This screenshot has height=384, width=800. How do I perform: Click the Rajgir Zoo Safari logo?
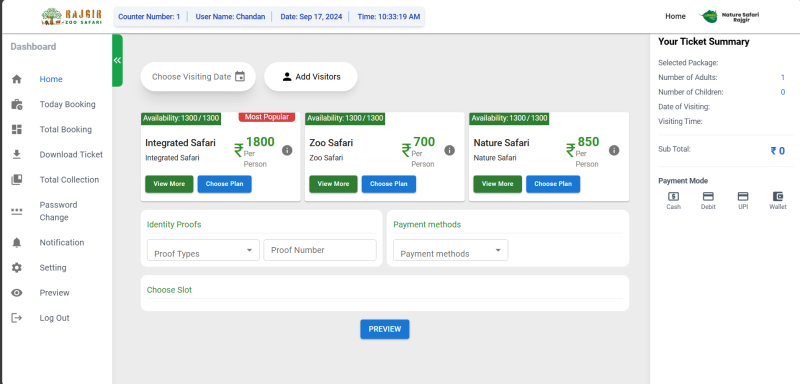point(71,16)
